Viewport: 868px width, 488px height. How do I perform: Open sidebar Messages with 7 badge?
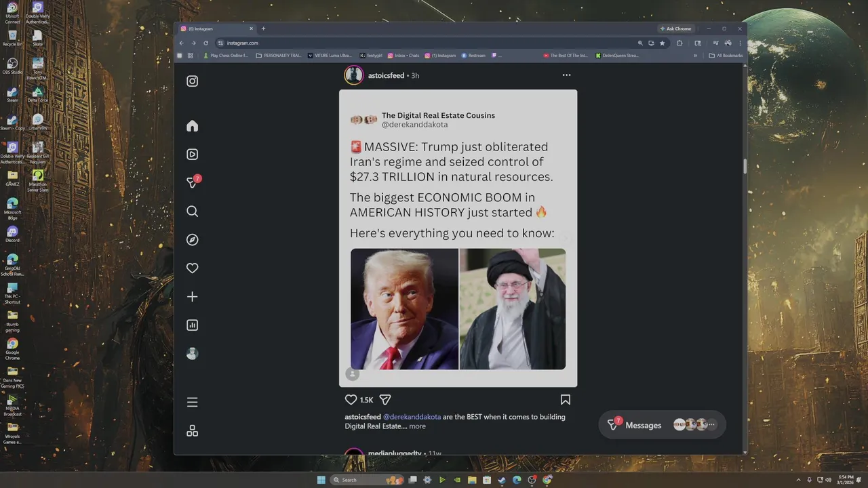pos(193,182)
